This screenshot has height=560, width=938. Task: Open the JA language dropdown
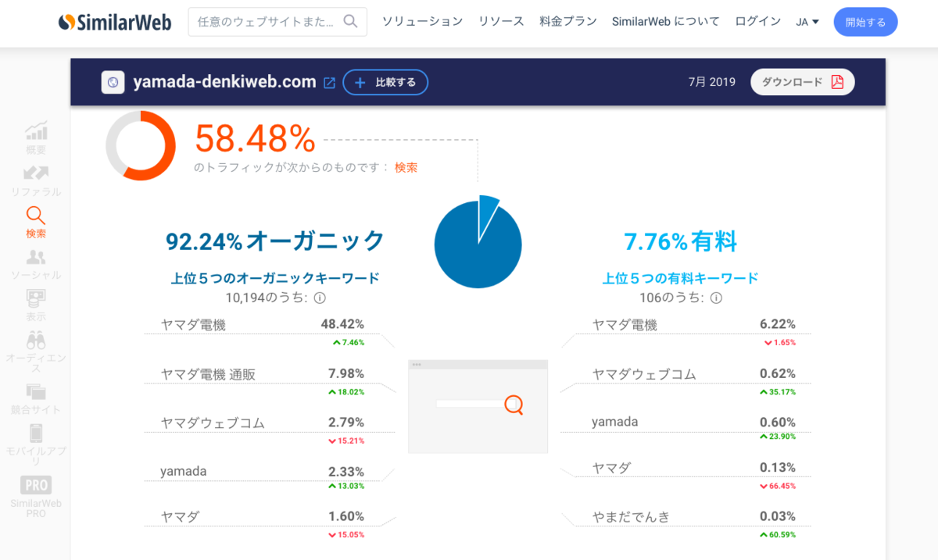[x=806, y=21]
